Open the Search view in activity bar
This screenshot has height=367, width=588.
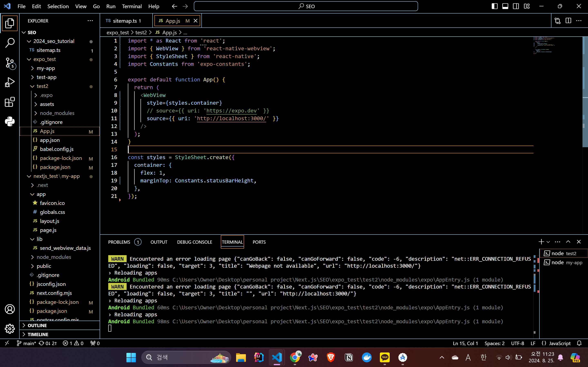coord(10,43)
